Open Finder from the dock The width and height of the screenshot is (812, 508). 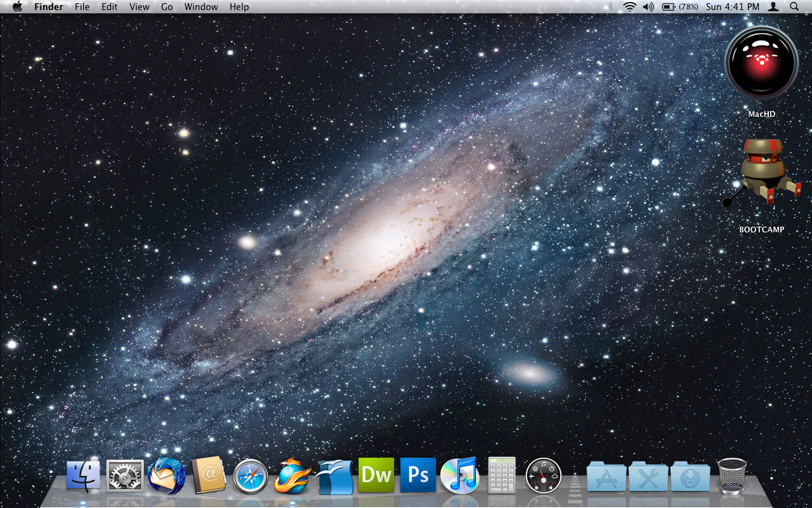[83, 476]
